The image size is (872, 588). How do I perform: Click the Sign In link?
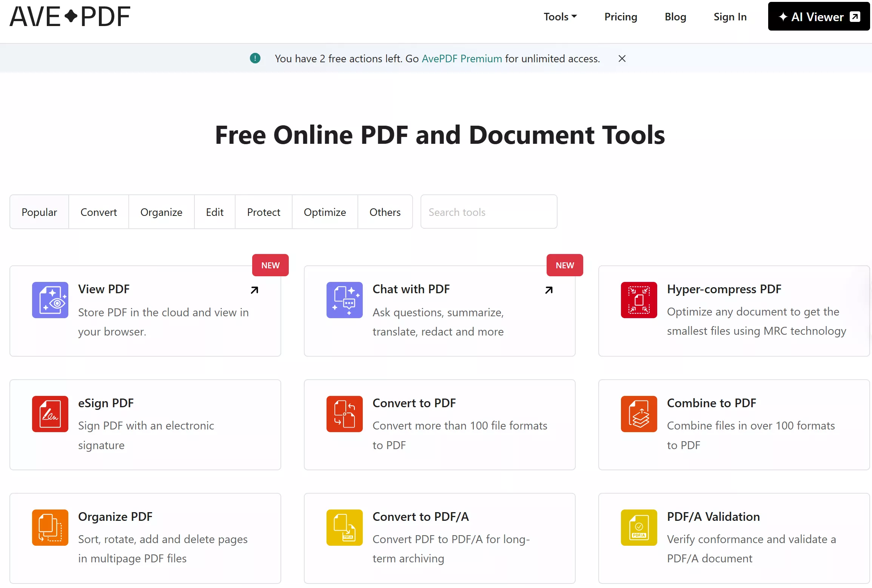point(729,17)
